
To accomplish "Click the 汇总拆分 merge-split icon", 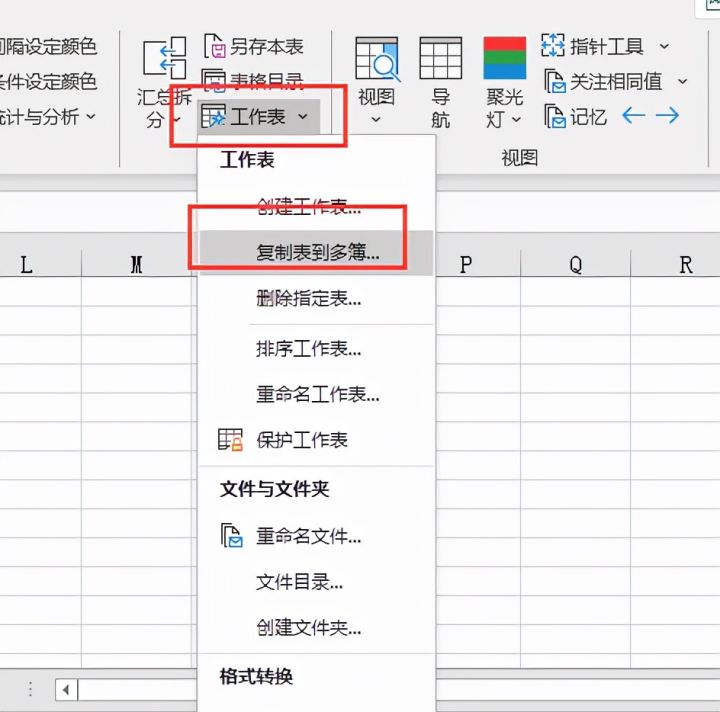I will 165,58.
